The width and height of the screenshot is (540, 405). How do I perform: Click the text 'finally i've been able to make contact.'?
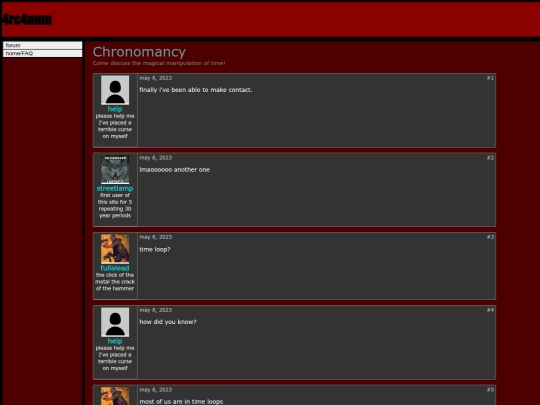196,90
